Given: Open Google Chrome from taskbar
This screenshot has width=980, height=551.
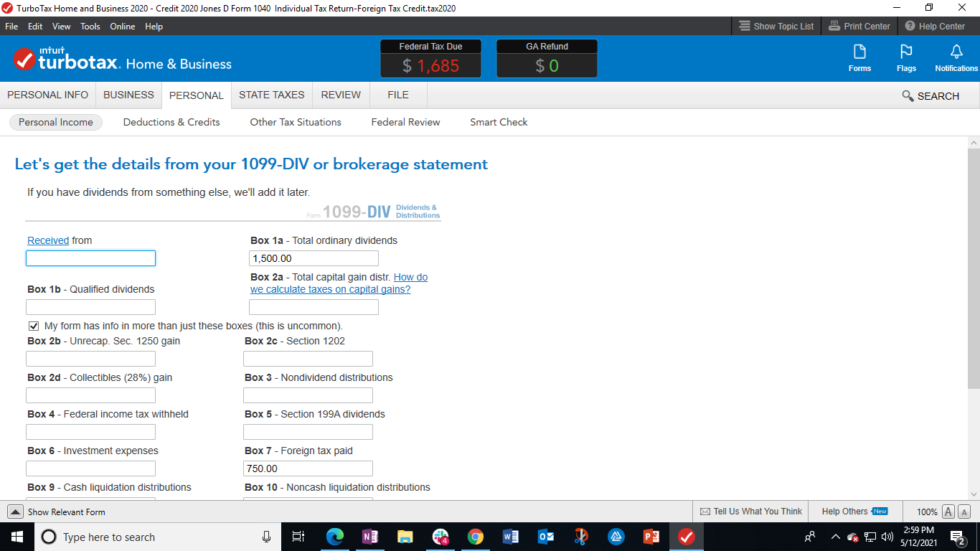Looking at the screenshot, I should point(475,537).
